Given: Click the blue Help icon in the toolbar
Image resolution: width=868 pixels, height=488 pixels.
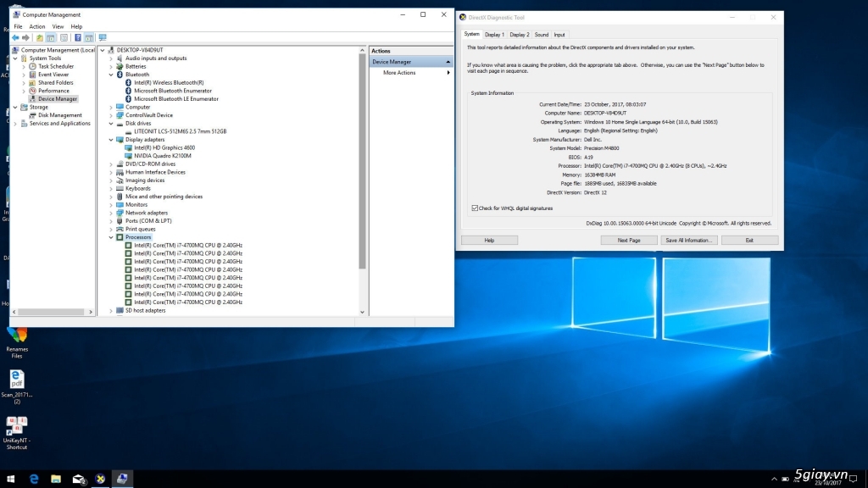Looking at the screenshot, I should (x=78, y=38).
